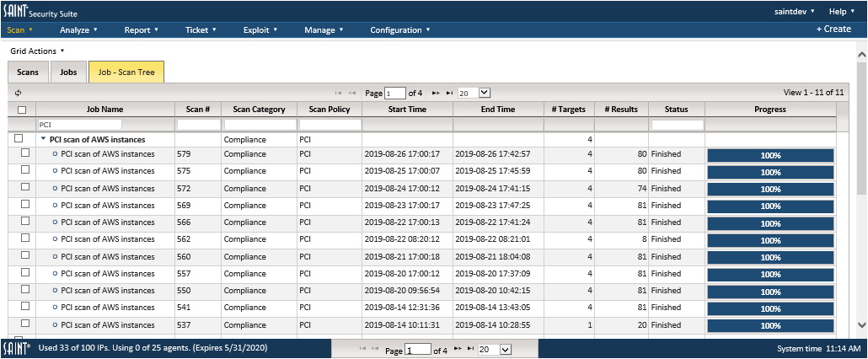The height and width of the screenshot is (359, 868).
Task: Check the box for scan 579
Action: (x=25, y=153)
